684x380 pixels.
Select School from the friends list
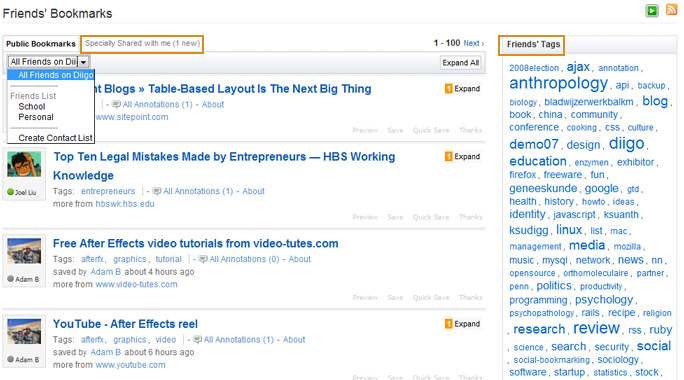(31, 106)
